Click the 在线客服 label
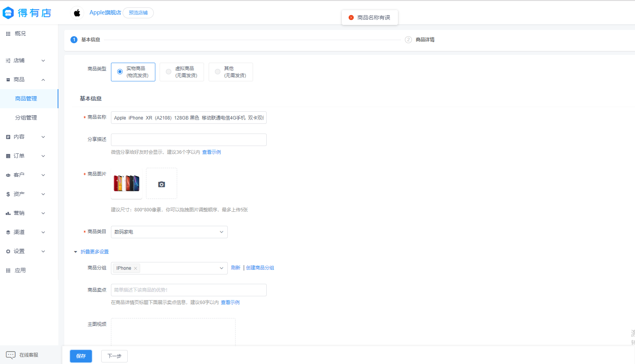Image resolution: width=635 pixels, height=364 pixels. pyautogui.click(x=29, y=355)
